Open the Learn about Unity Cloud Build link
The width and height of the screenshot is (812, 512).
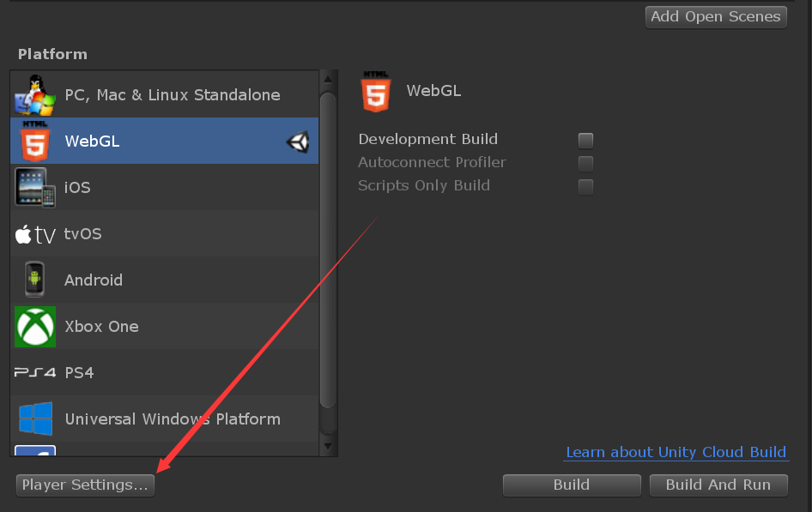pos(676,452)
